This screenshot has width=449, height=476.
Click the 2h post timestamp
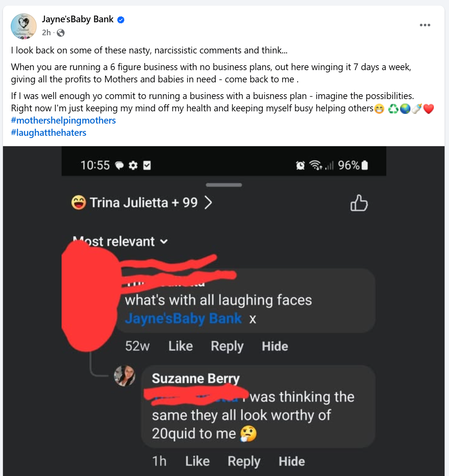coord(46,33)
